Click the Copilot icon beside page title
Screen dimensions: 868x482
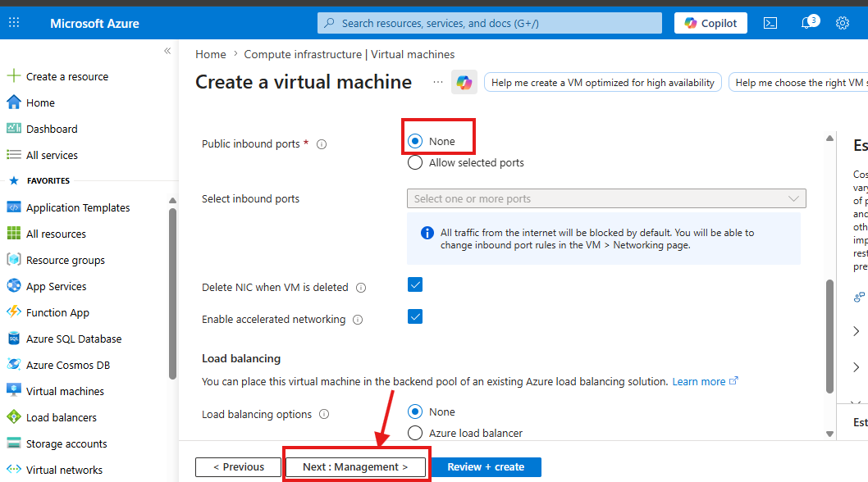click(x=464, y=83)
